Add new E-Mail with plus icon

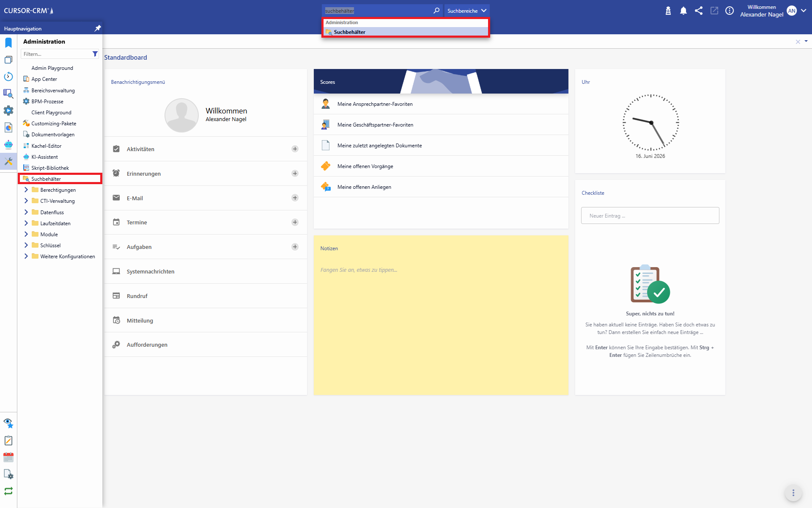click(x=295, y=198)
